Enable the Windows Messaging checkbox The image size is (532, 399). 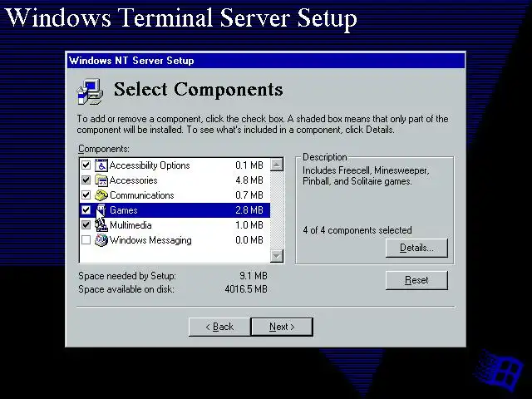coord(86,240)
